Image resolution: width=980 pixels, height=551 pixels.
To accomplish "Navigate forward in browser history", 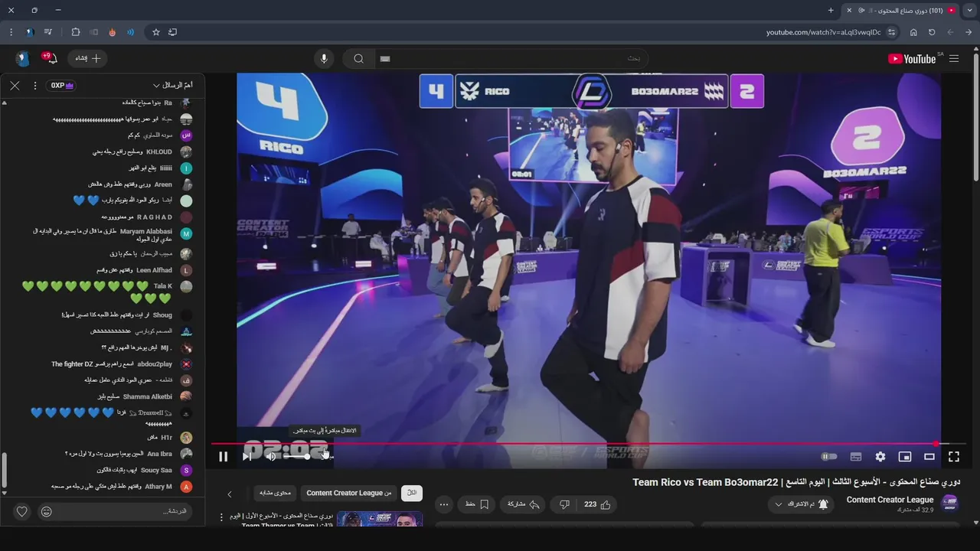I will (x=950, y=32).
